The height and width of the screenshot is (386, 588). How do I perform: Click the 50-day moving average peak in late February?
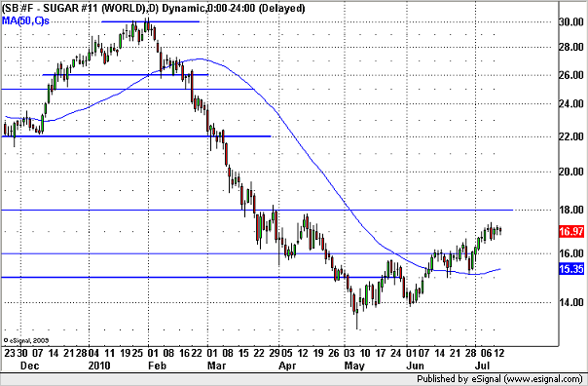(x=200, y=58)
